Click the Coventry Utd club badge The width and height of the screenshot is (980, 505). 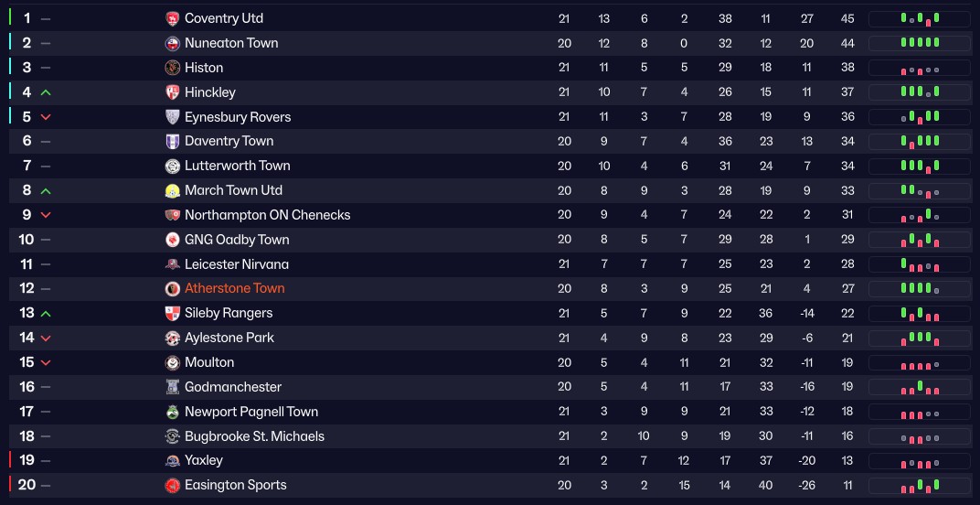173,18
